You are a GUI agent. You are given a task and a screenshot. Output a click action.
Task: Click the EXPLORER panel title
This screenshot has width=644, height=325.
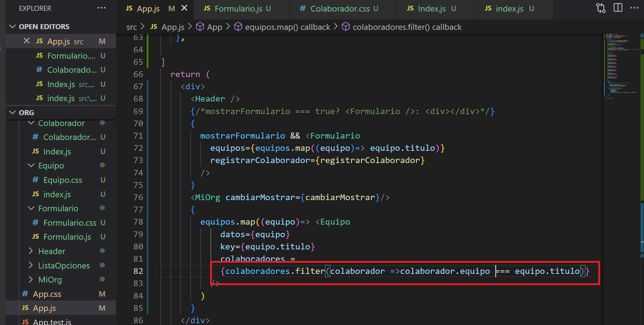(35, 8)
